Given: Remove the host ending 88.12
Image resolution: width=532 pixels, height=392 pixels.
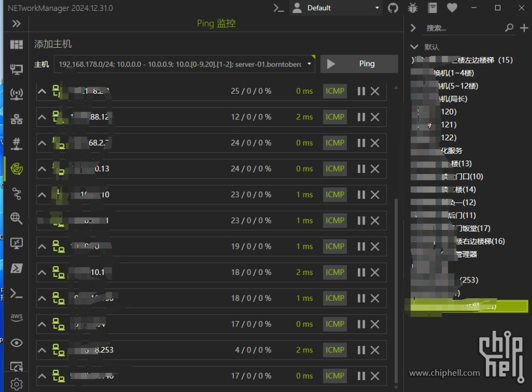Looking at the screenshot, I should [x=375, y=117].
